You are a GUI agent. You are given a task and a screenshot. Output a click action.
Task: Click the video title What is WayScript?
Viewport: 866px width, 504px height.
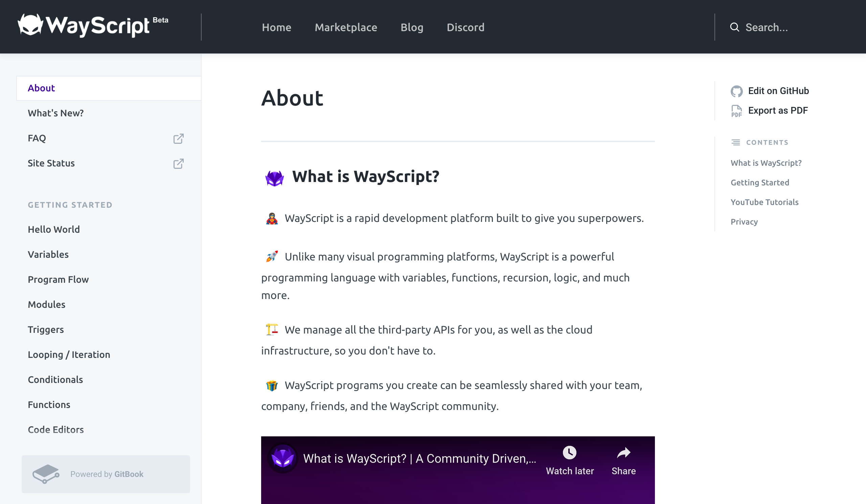coord(419,459)
